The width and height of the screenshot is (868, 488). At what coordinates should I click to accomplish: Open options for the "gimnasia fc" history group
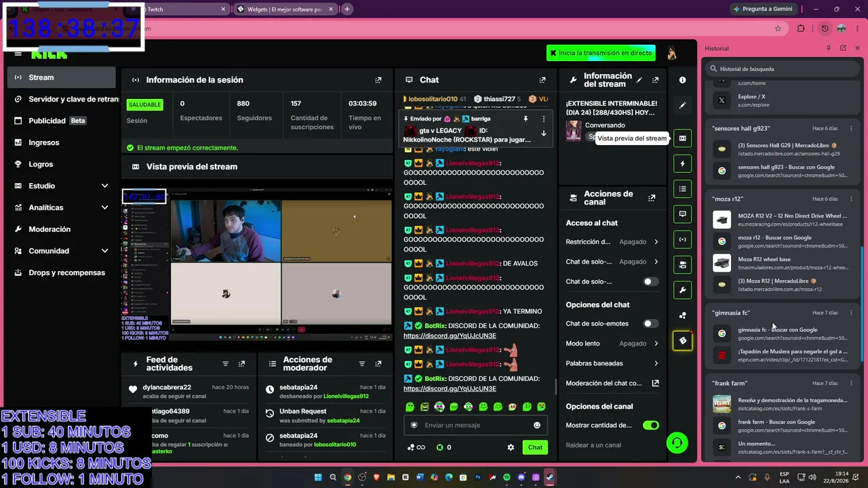tap(851, 312)
